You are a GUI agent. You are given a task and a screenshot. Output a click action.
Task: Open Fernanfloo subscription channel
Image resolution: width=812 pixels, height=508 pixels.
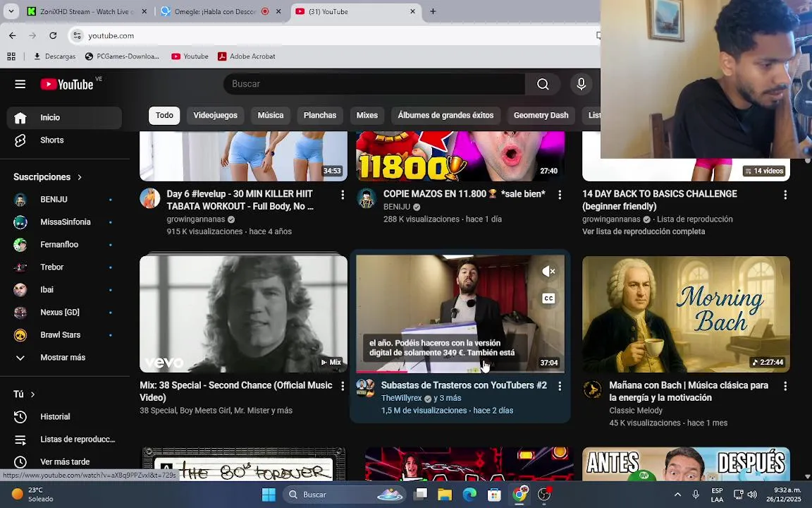[64, 245]
